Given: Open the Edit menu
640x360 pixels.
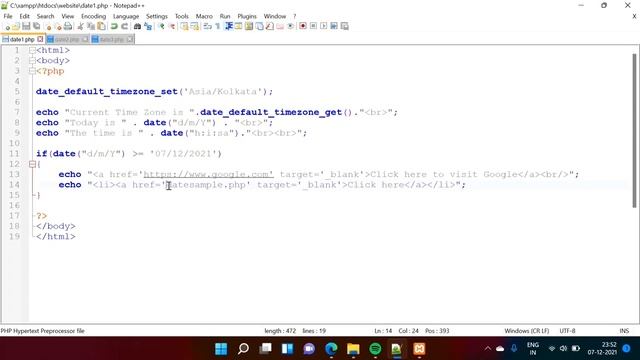Looking at the screenshot, I should pos(24,16).
